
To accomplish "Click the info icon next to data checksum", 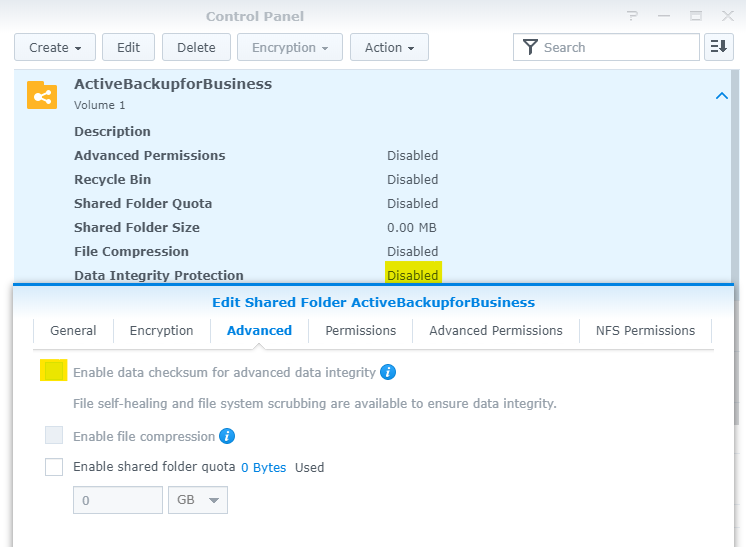I will point(388,372).
